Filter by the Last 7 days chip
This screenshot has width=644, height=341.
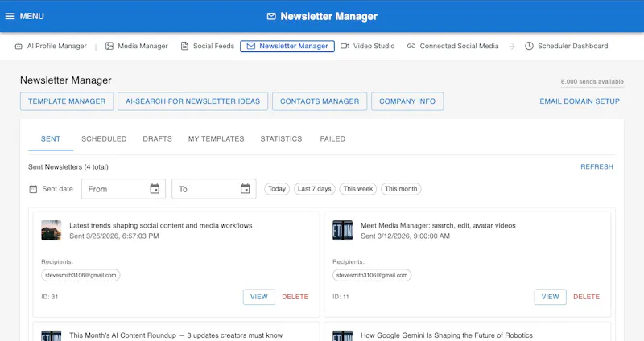(315, 189)
